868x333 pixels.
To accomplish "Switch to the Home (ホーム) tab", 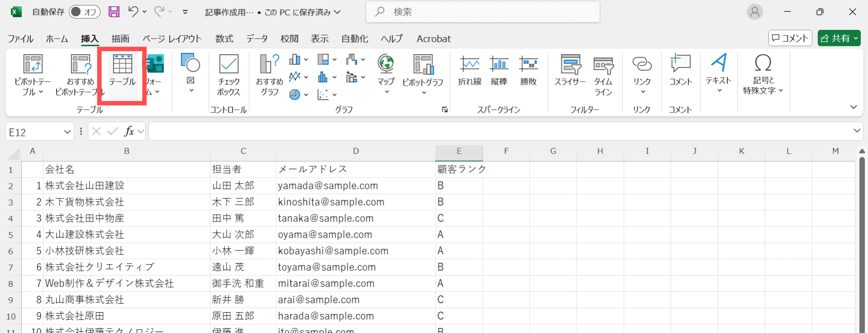I will (x=57, y=39).
